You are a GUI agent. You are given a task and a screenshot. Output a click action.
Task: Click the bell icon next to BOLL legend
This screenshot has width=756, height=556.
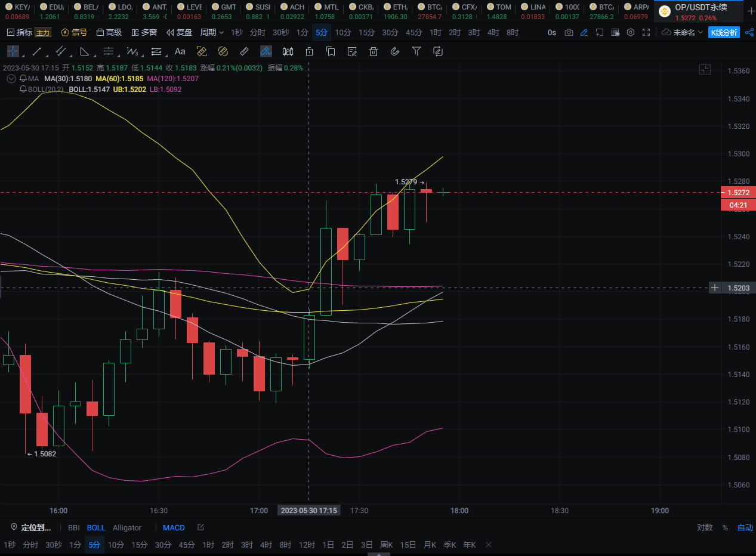(23, 89)
